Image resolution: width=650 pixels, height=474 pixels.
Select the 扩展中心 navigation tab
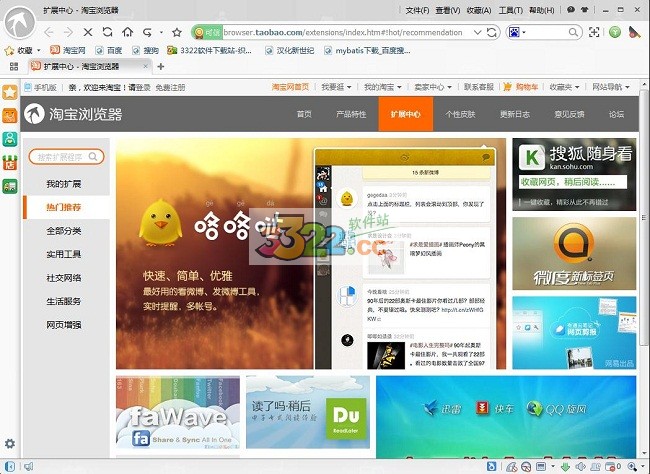[405, 114]
